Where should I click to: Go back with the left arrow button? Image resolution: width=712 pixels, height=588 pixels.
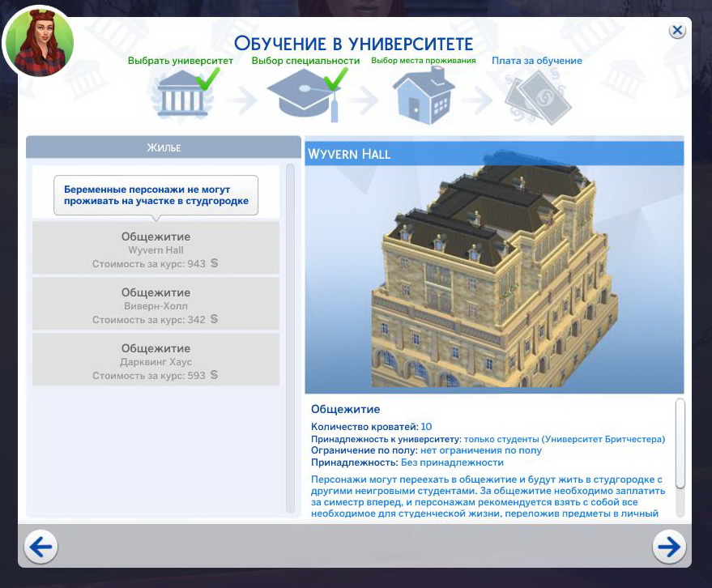(x=41, y=547)
